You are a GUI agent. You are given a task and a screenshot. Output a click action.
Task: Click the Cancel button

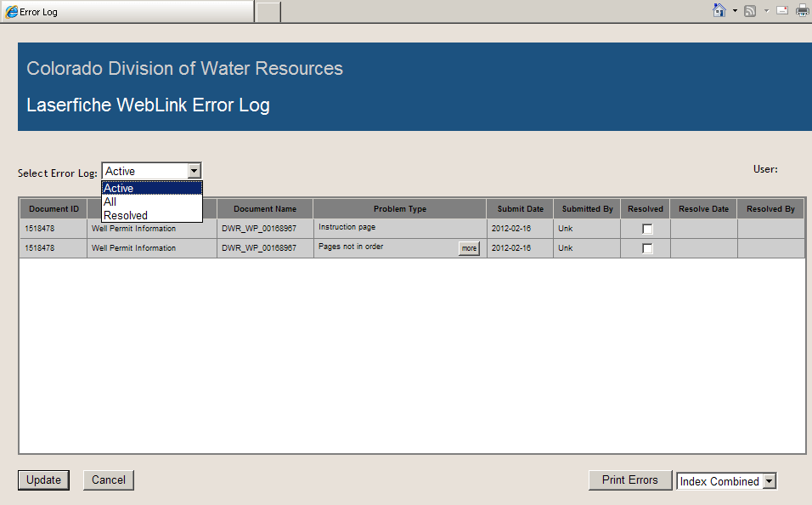click(109, 480)
